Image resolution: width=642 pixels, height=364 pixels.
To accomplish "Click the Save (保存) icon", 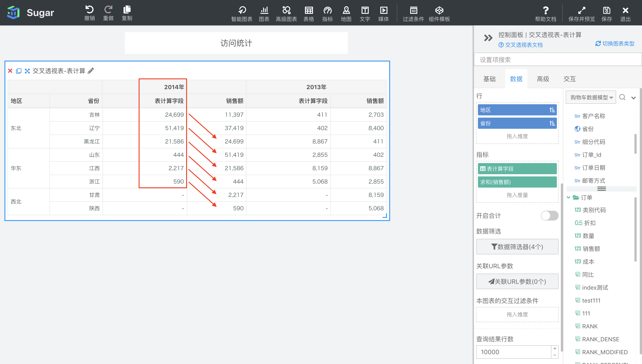I will click(x=607, y=14).
